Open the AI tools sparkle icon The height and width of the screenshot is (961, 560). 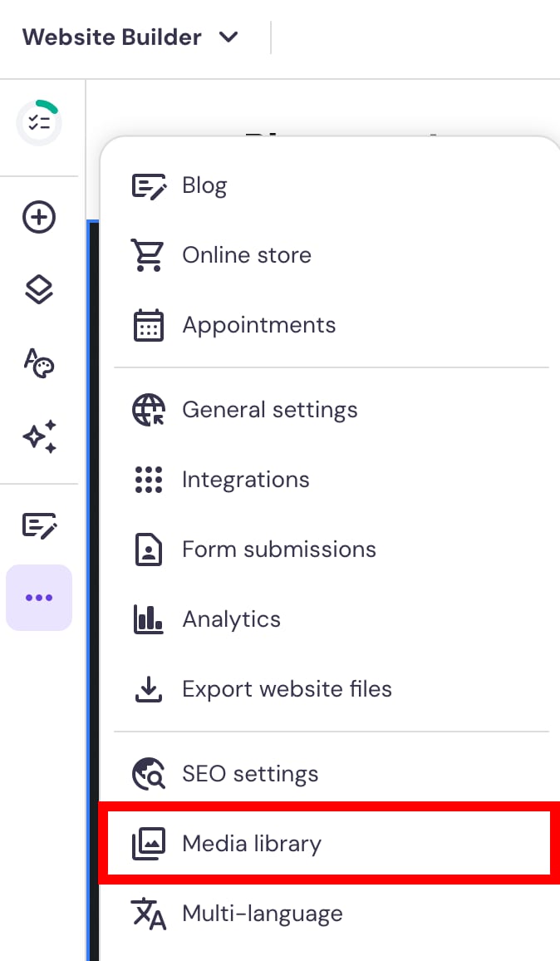coord(39,436)
